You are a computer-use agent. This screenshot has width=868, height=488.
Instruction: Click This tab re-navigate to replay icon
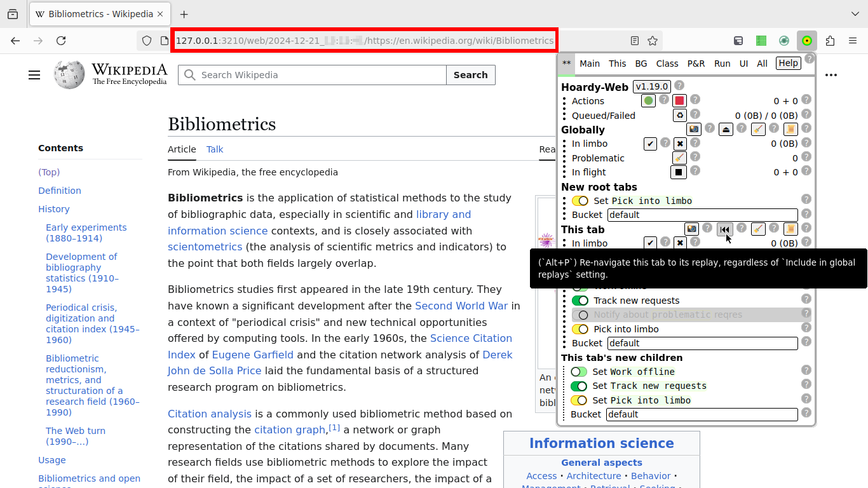[x=724, y=229]
